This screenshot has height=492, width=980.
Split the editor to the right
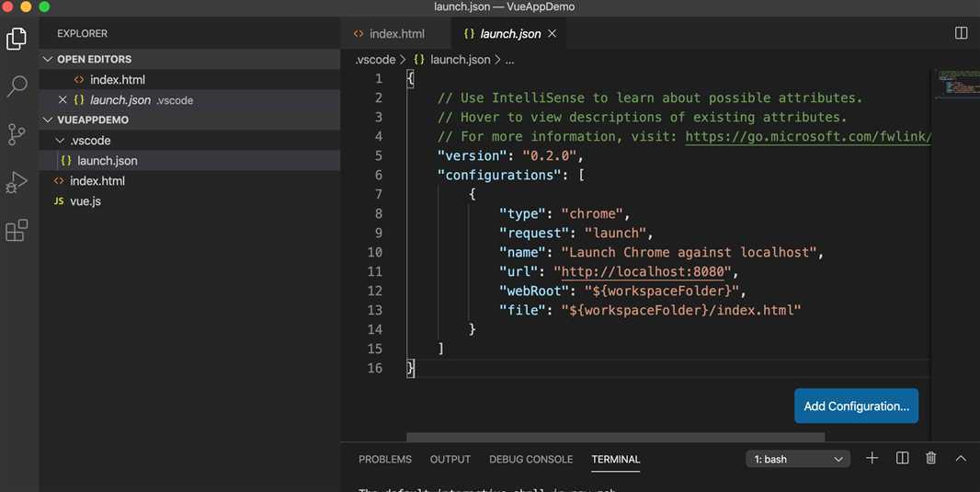(x=962, y=33)
